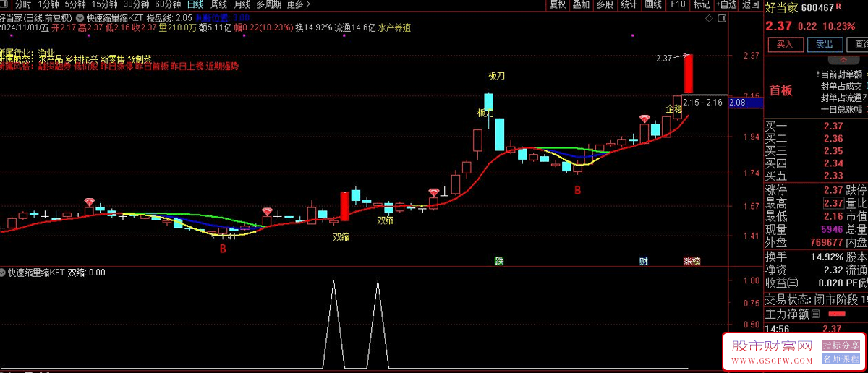The image size is (868, 373).
Task: Click the red 涨榜 marker on chart
Action: tap(692, 261)
